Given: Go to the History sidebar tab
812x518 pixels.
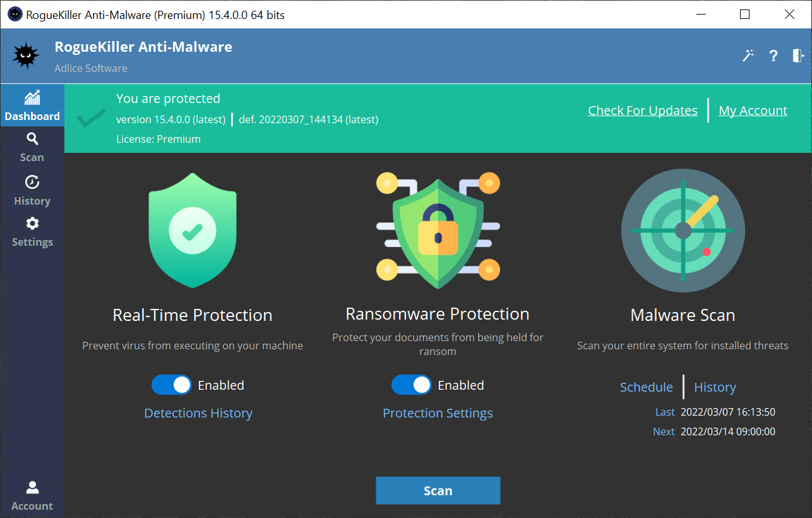Looking at the screenshot, I should pos(32,191).
